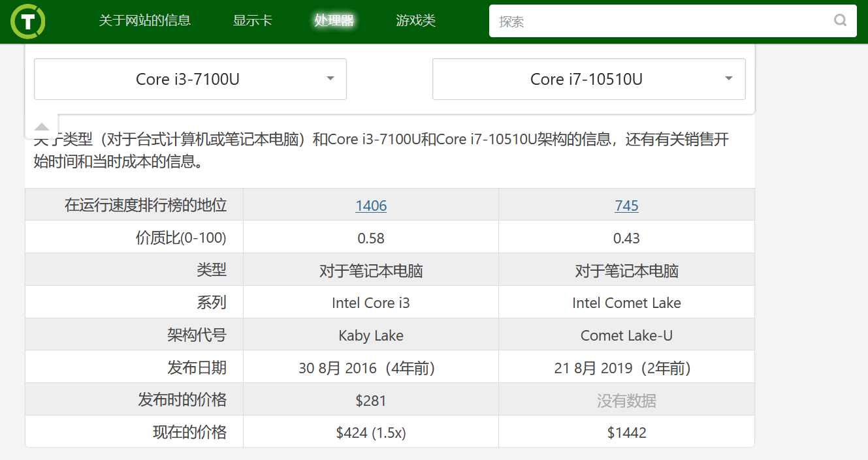Select the 发布时的价格 row label
The height and width of the screenshot is (460, 868).
tap(182, 400)
